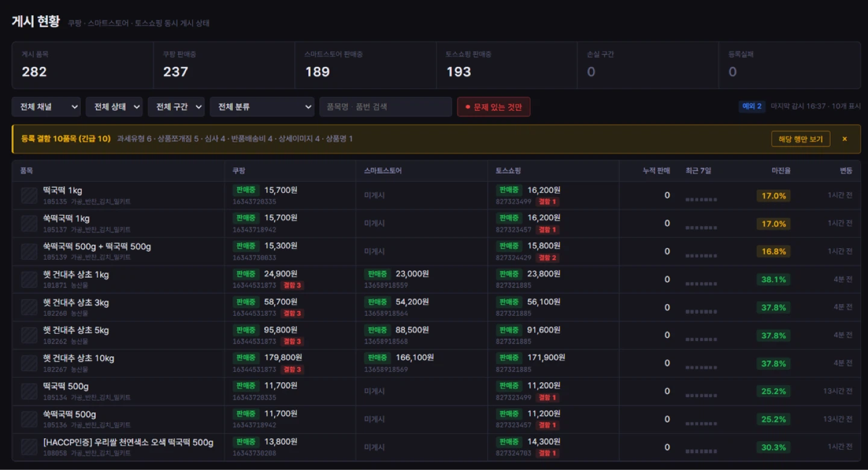Toggle the 문제 있는 것만 filter
Image resolution: width=868 pixels, height=470 pixels.
pyautogui.click(x=494, y=107)
